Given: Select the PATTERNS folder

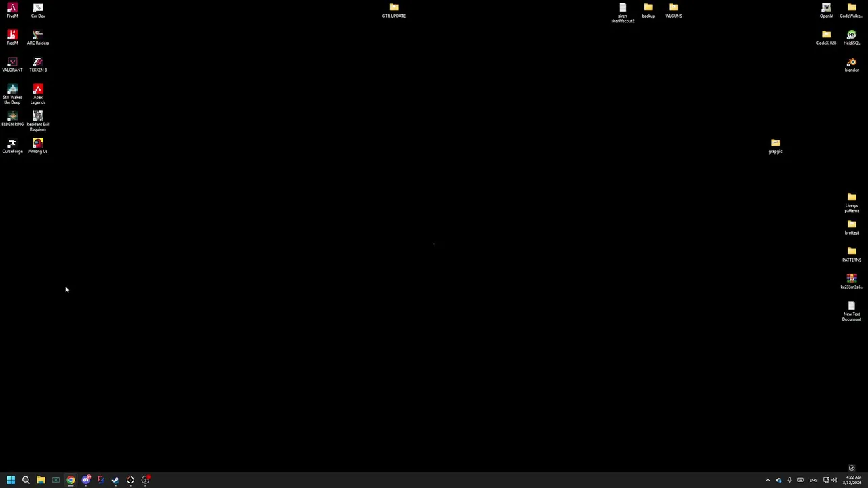Looking at the screenshot, I should (852, 254).
